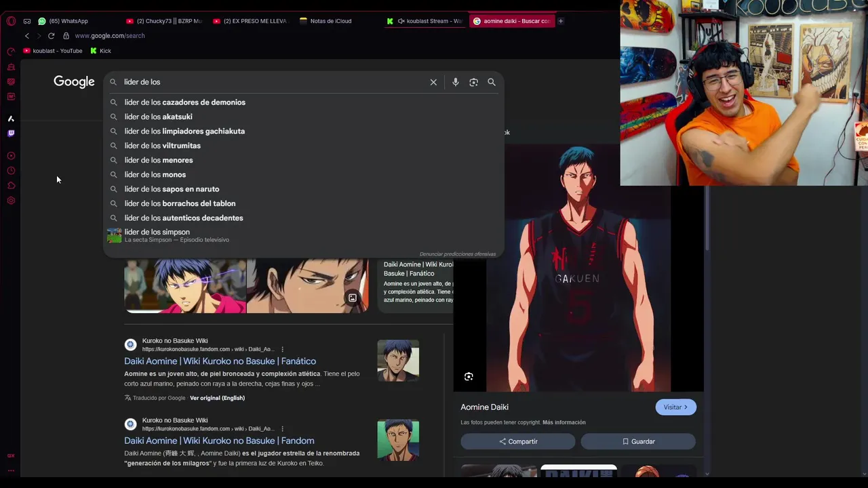Click the site security lock icon
The image size is (868, 488).
click(x=66, y=36)
